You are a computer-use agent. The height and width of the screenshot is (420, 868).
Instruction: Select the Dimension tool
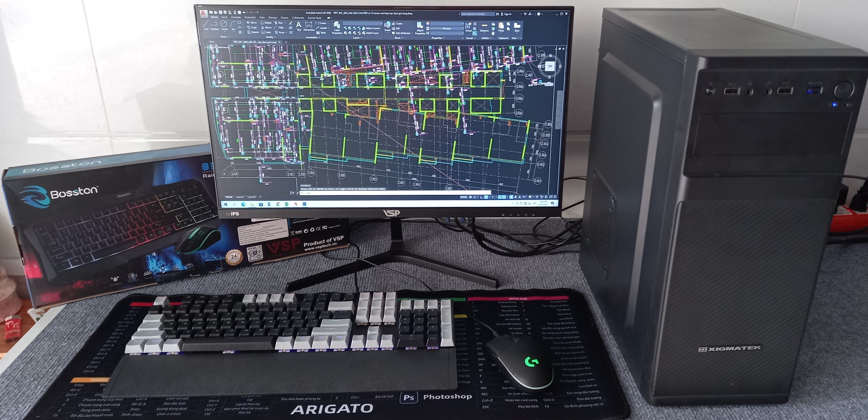tap(309, 26)
